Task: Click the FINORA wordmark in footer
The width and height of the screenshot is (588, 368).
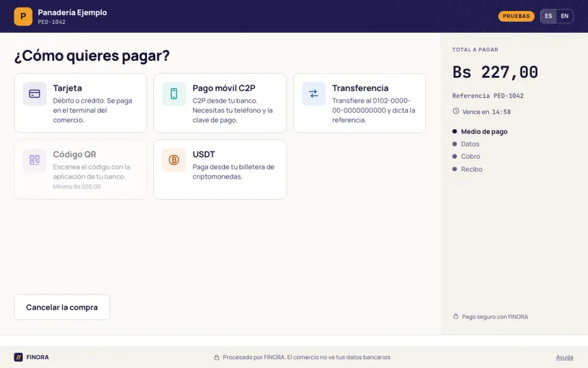Action: (x=38, y=357)
